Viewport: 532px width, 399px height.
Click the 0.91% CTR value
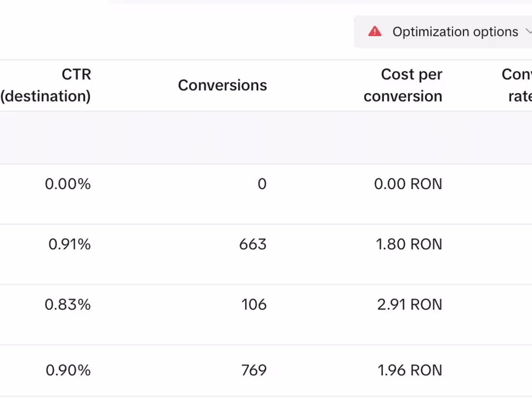tap(69, 244)
